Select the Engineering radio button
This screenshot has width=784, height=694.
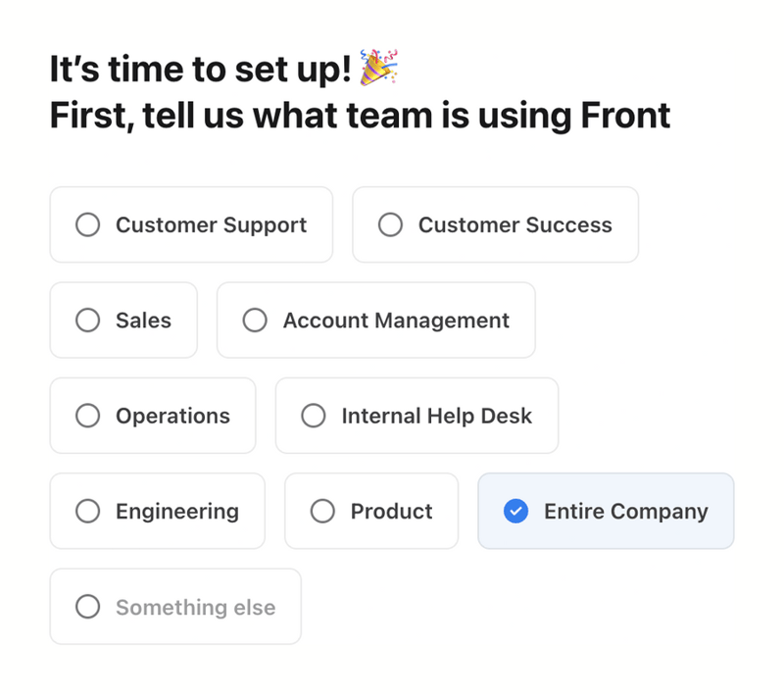coord(88,511)
